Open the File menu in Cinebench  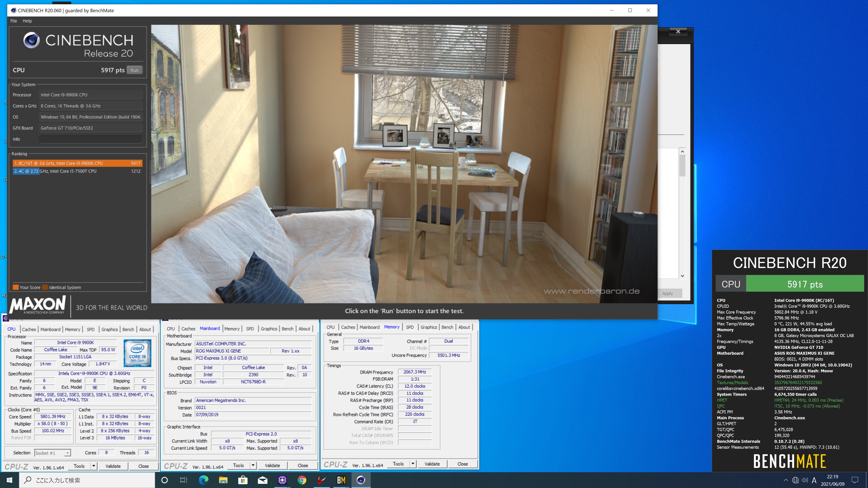pos(14,21)
